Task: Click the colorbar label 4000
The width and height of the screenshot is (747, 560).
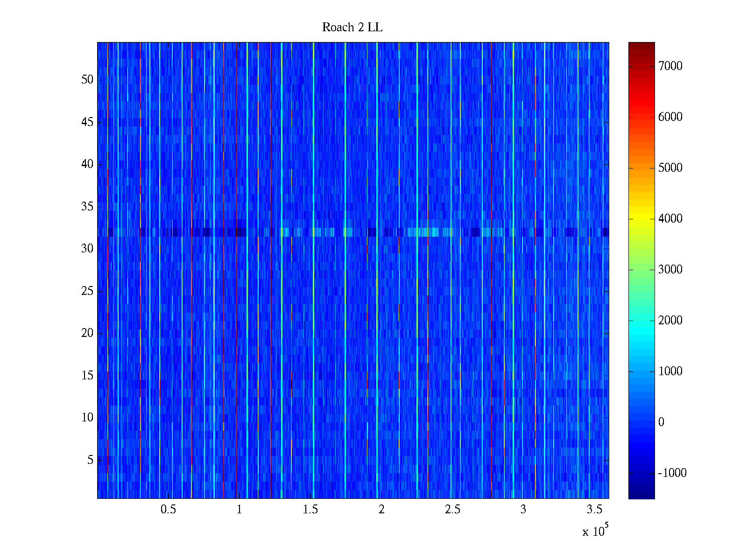Action: pyautogui.click(x=670, y=219)
